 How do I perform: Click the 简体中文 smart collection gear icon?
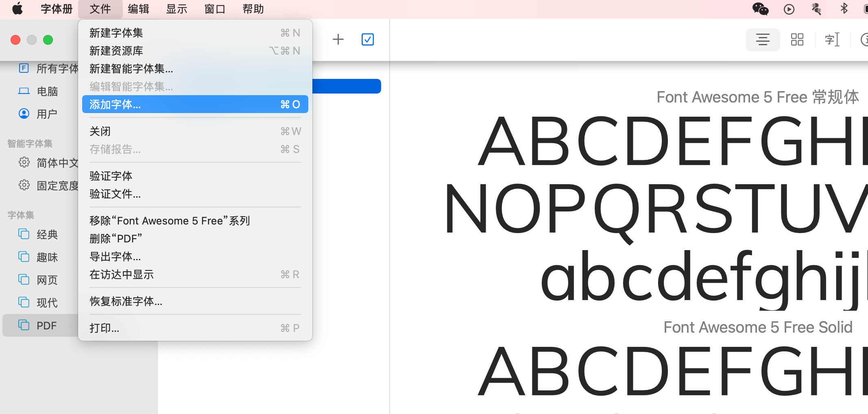(24, 162)
